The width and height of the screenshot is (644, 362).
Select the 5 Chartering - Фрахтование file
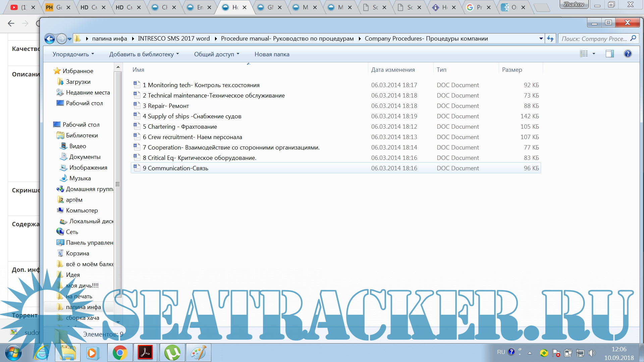[182, 127]
